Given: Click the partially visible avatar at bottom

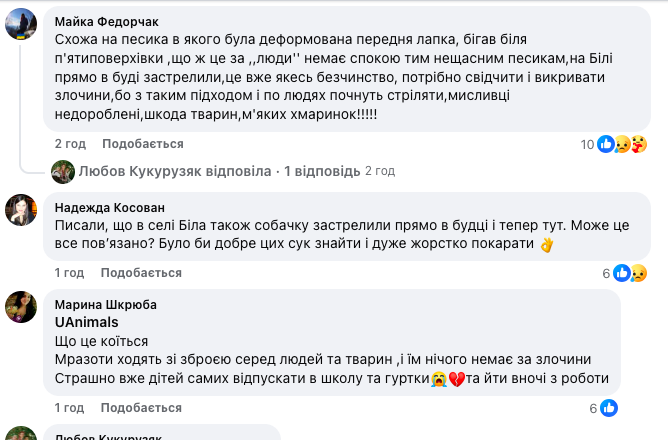Looking at the screenshot, I should point(22,434).
